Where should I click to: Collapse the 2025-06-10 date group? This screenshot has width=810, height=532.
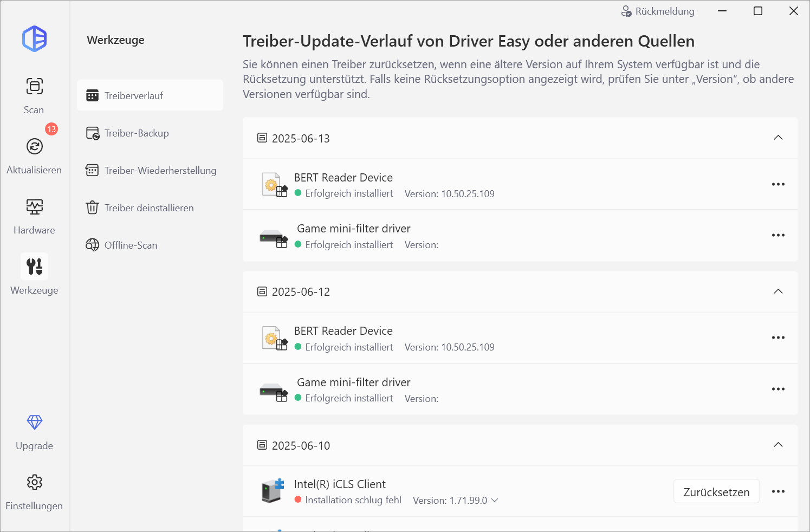click(x=778, y=445)
